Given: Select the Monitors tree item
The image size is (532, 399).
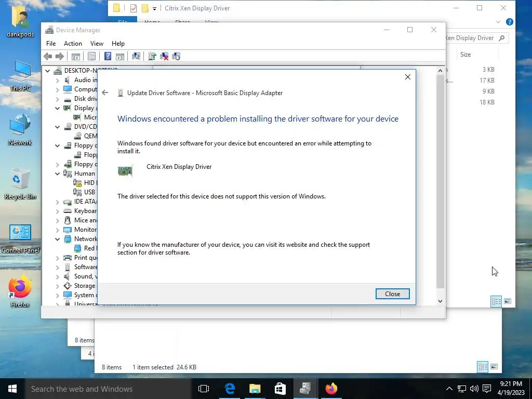Looking at the screenshot, I should (x=86, y=230).
